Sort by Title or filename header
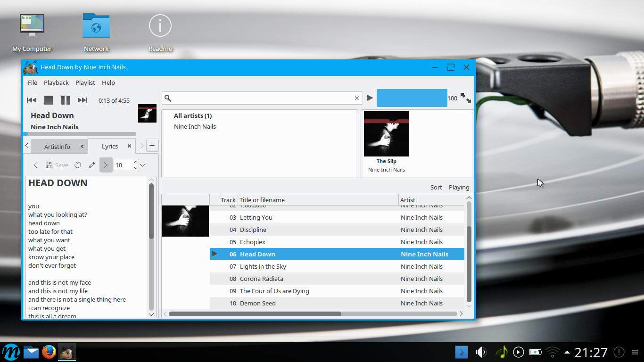 (x=318, y=200)
